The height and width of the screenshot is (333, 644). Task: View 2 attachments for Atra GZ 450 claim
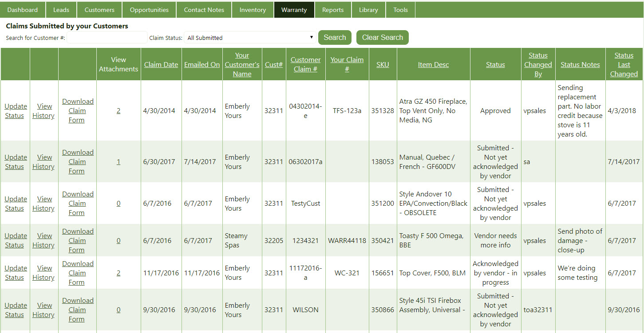coord(119,111)
